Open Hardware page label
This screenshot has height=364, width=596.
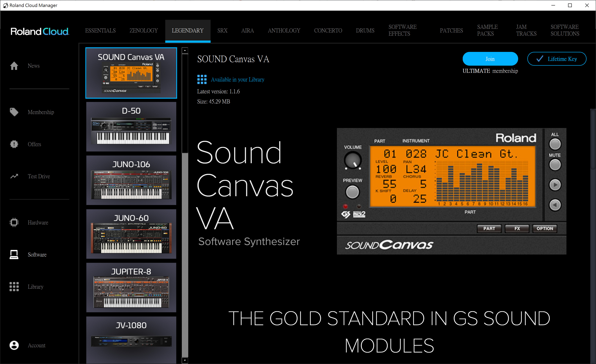pyautogui.click(x=38, y=222)
